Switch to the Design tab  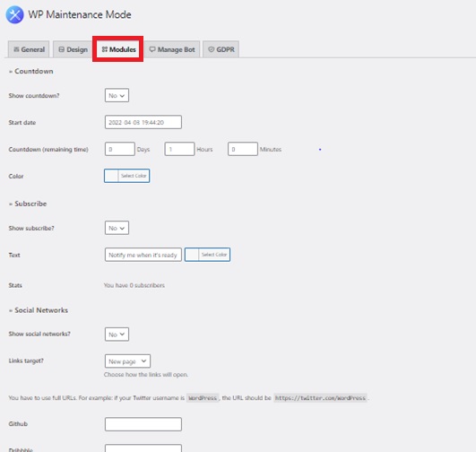(x=73, y=49)
